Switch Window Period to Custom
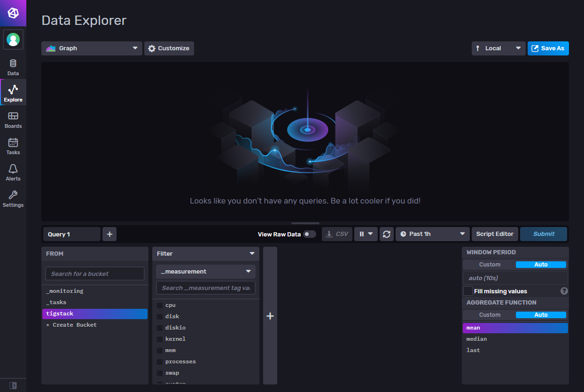 490,265
